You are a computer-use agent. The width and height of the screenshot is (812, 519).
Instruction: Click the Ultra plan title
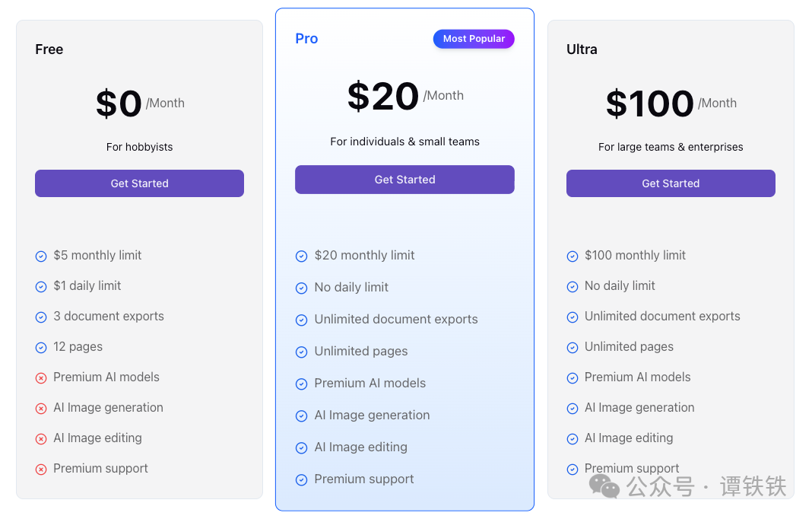point(582,49)
